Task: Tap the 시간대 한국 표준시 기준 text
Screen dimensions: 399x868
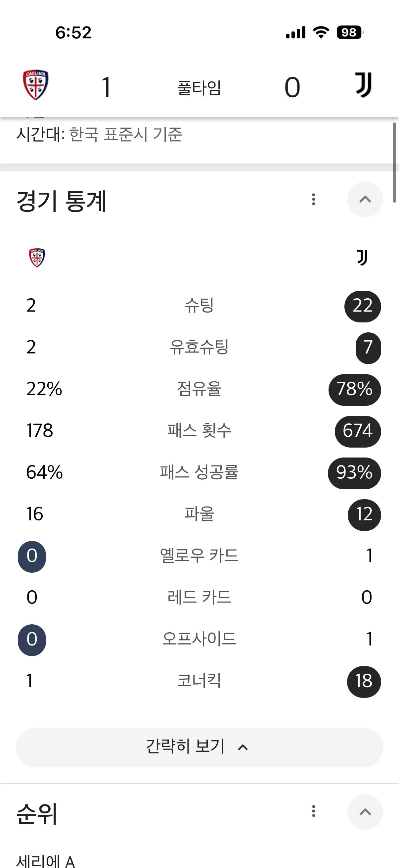Action: (x=99, y=134)
